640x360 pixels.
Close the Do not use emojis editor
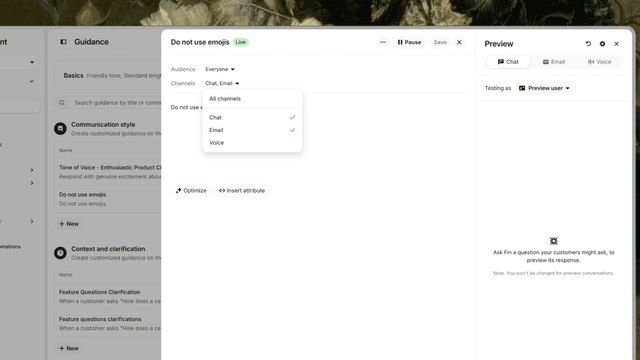(x=459, y=42)
